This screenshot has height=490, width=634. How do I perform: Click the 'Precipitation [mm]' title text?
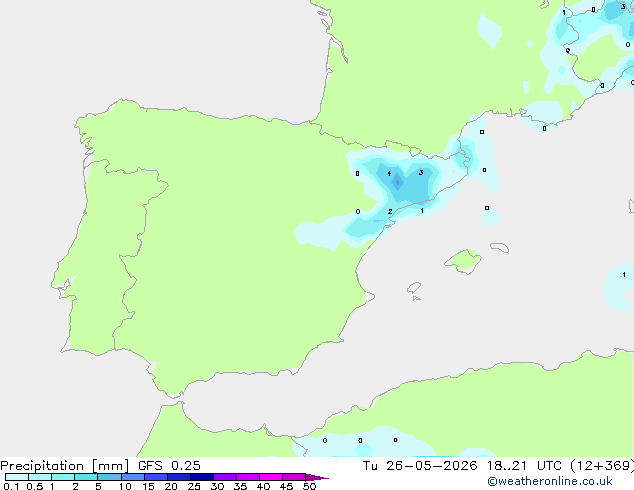[x=65, y=466]
